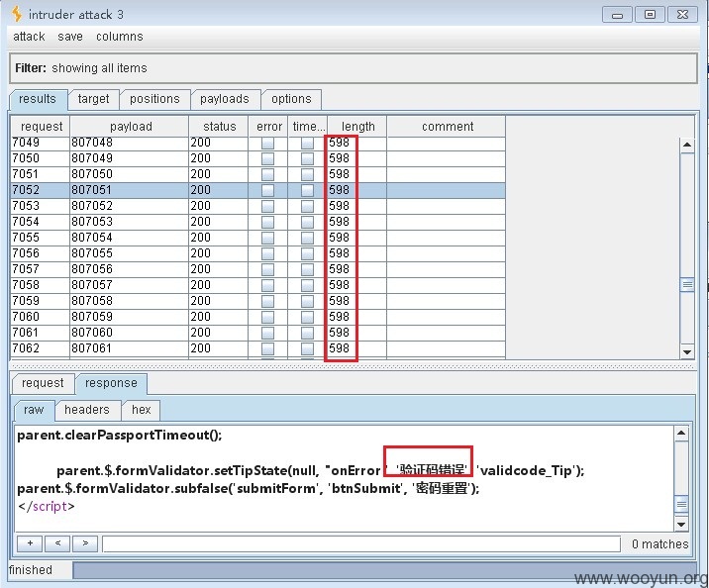The image size is (709, 588).
Task: Click the Burp lightning icon in title bar
Action: pyautogui.click(x=17, y=14)
